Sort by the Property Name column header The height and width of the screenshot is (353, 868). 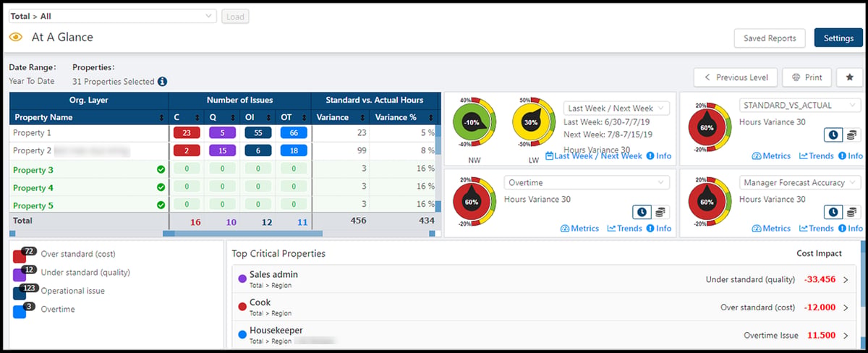[89, 117]
